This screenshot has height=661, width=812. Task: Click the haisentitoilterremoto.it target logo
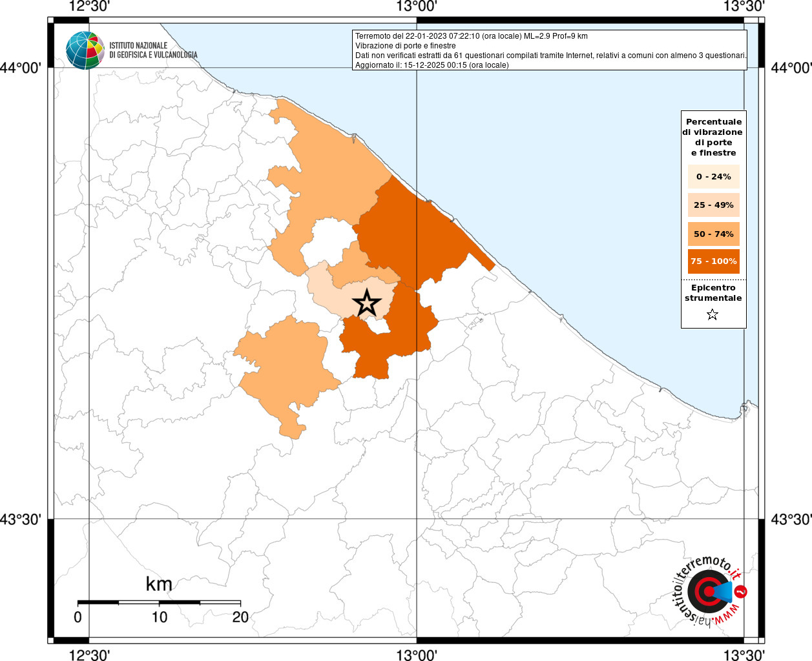click(x=709, y=591)
